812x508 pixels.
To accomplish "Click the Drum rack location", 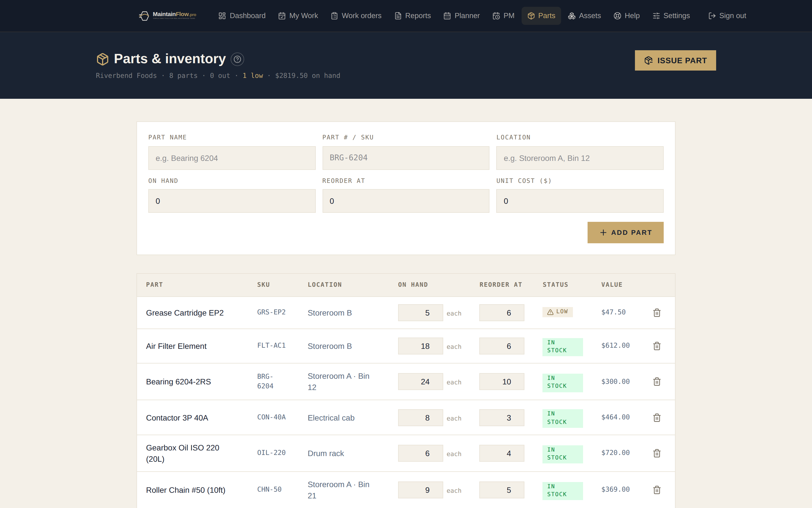I will coord(325,453).
